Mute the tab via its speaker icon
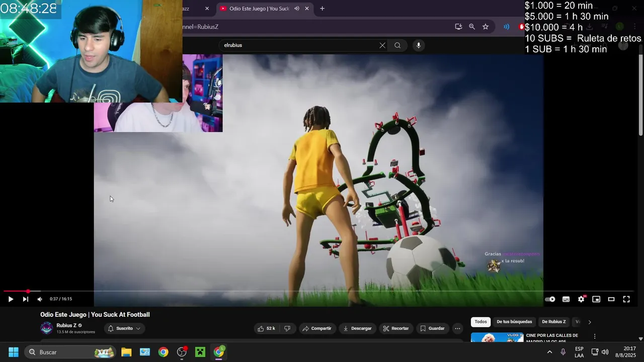This screenshot has width=644, height=362. tap(296, 9)
